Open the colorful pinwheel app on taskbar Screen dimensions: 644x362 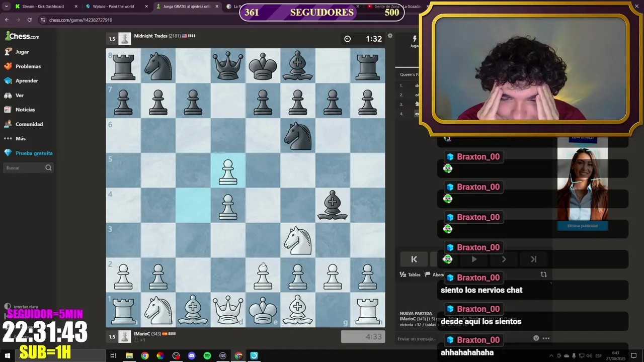160,355
